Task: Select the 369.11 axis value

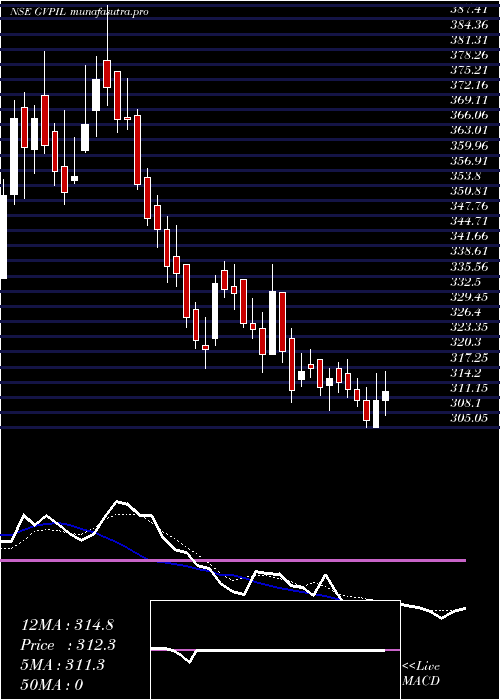Action: click(x=467, y=100)
